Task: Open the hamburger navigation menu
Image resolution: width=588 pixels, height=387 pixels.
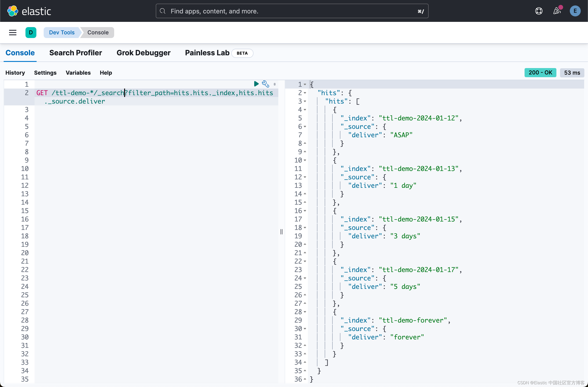Action: pyautogui.click(x=13, y=32)
